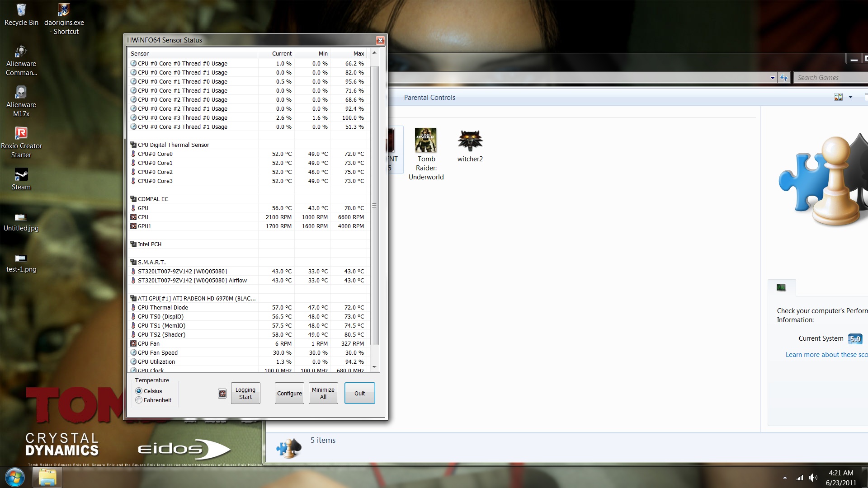Show hidden tray icons arrow
This screenshot has height=488, width=868.
coord(785,478)
